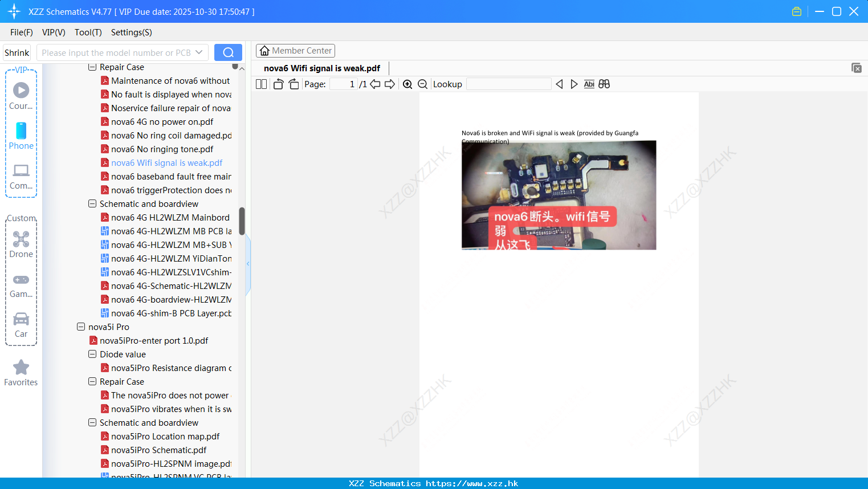Collapse the nova5i Pro node
Screen dimensions: 868x489
coord(81,327)
